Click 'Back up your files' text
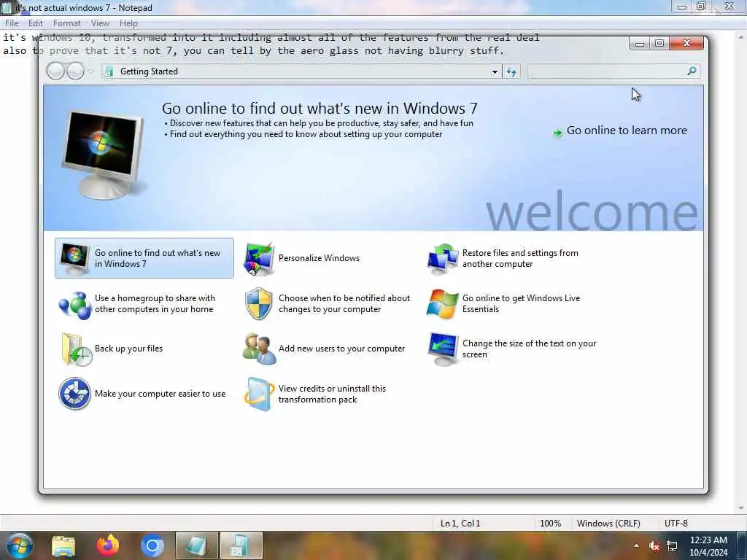The height and width of the screenshot is (560, 747). 128,349
